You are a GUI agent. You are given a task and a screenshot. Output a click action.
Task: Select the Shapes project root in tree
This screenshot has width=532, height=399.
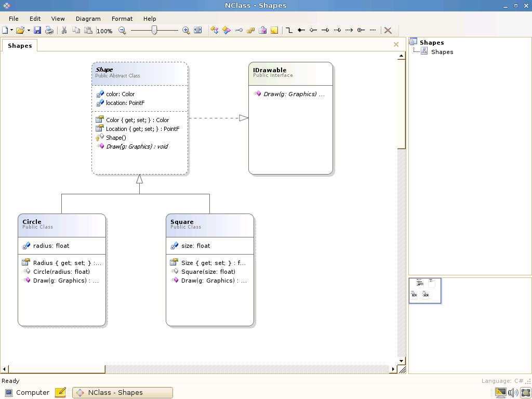(432, 43)
